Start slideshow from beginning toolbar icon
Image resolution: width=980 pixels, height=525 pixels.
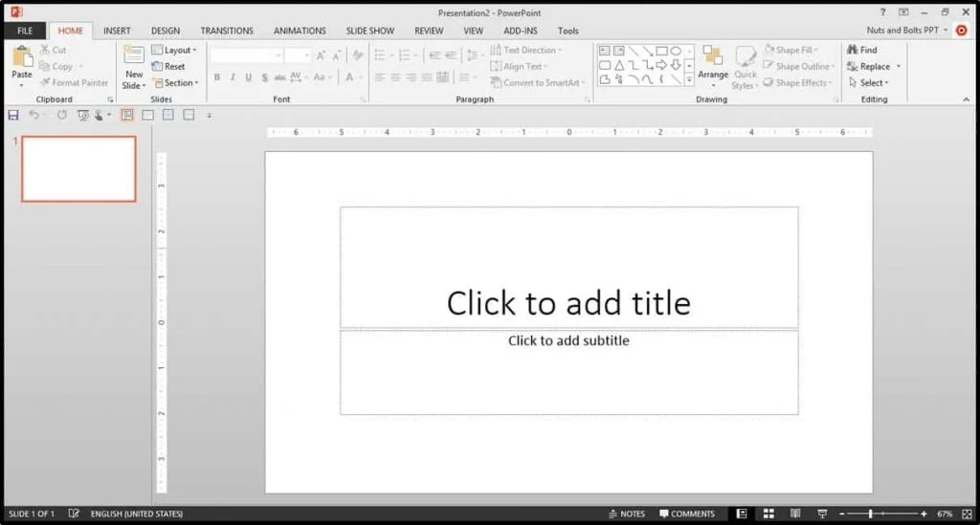[x=82, y=115]
